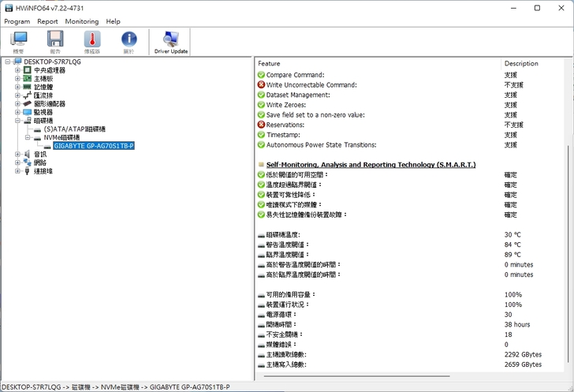Click the HWiNFO64 title bar app icon
The height and width of the screenshot is (392, 574).
click(9, 8)
